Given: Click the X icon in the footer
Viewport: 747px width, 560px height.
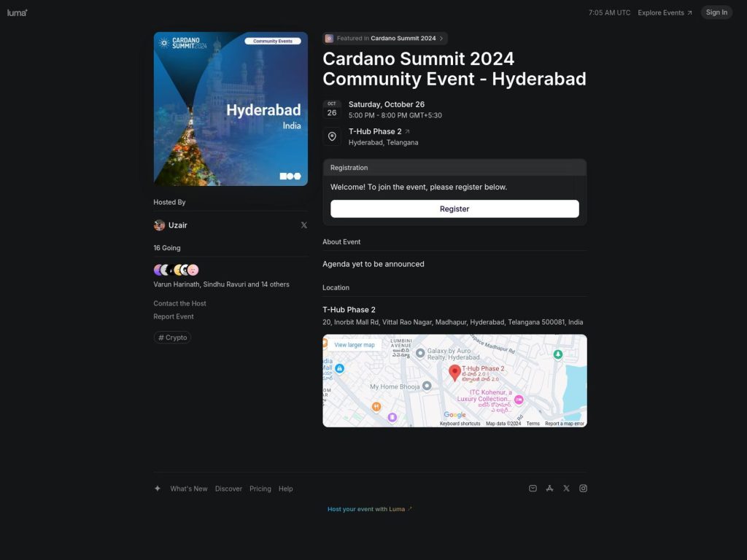Looking at the screenshot, I should pyautogui.click(x=566, y=488).
